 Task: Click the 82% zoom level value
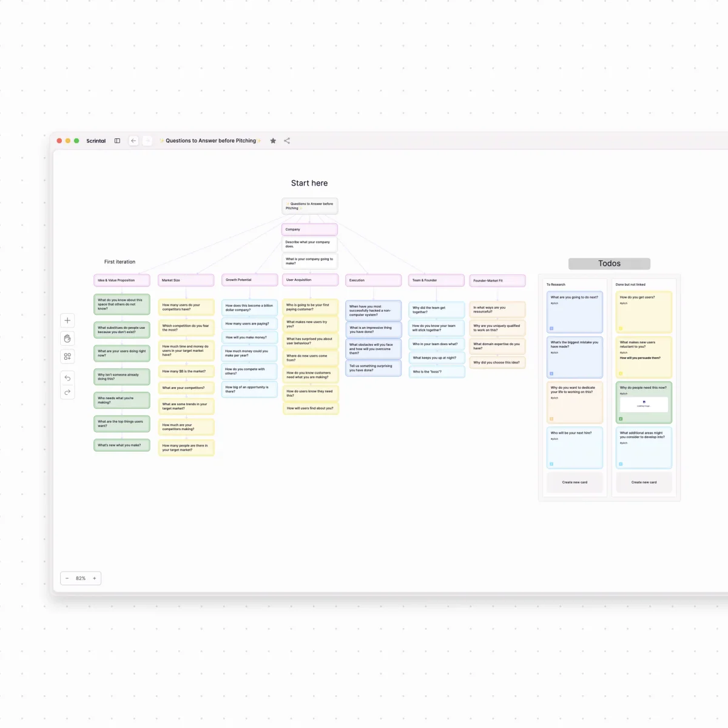[81, 578]
